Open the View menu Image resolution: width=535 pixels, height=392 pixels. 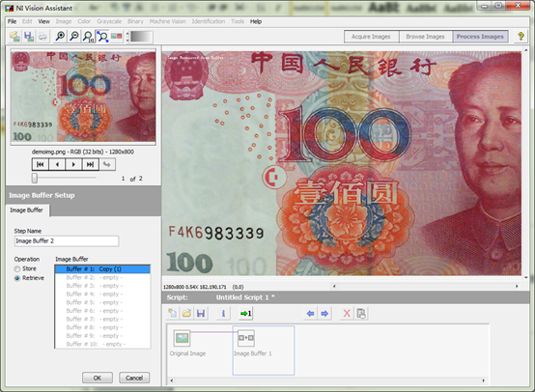point(44,21)
